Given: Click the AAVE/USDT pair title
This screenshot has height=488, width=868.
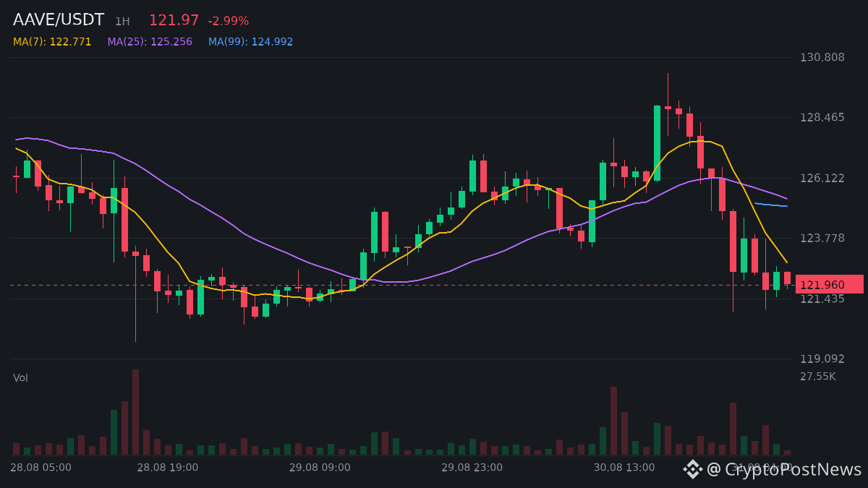Looking at the screenshot, I should click(x=59, y=20).
